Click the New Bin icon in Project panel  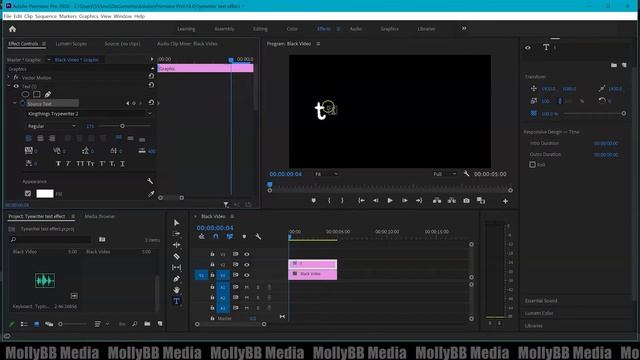coord(147,324)
